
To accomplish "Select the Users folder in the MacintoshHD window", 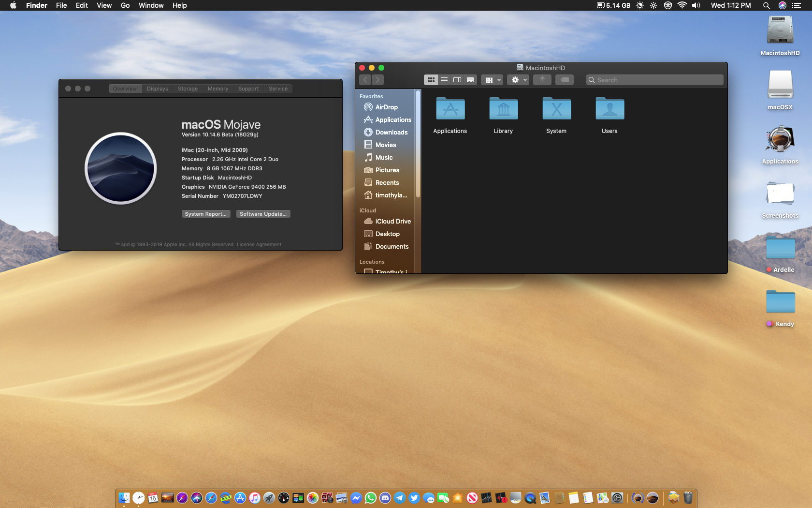I will [609, 116].
